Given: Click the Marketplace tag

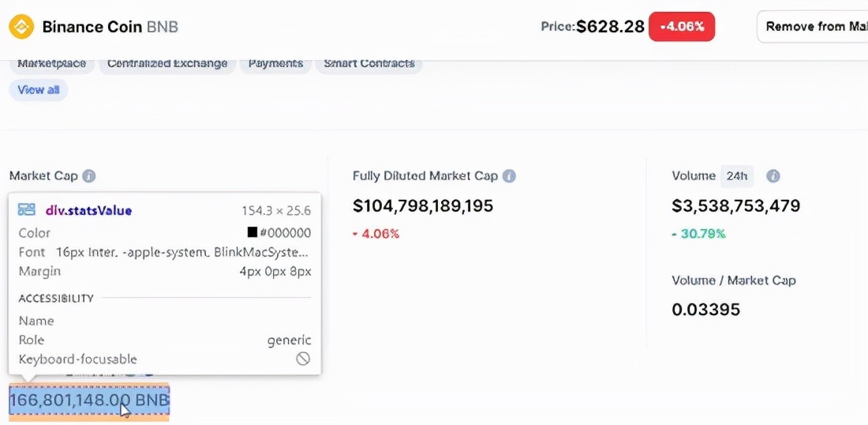Looking at the screenshot, I should [51, 64].
